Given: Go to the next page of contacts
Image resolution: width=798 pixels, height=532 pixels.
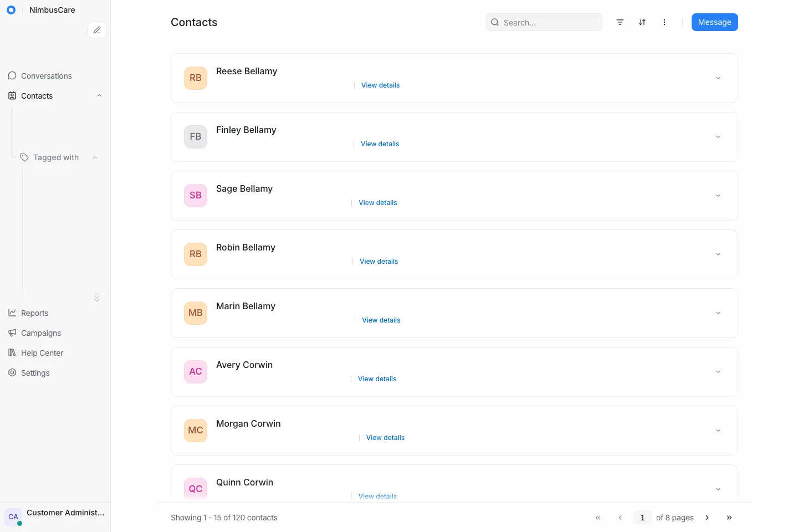Looking at the screenshot, I should [707, 518].
